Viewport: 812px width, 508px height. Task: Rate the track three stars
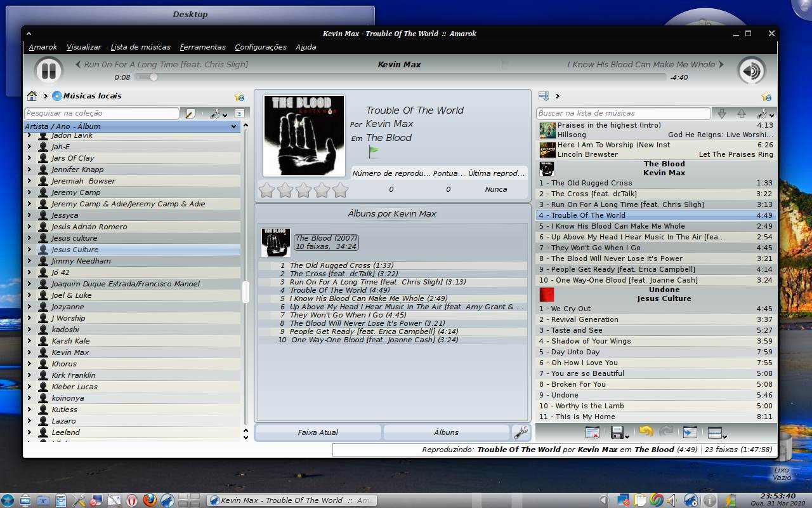[304, 189]
